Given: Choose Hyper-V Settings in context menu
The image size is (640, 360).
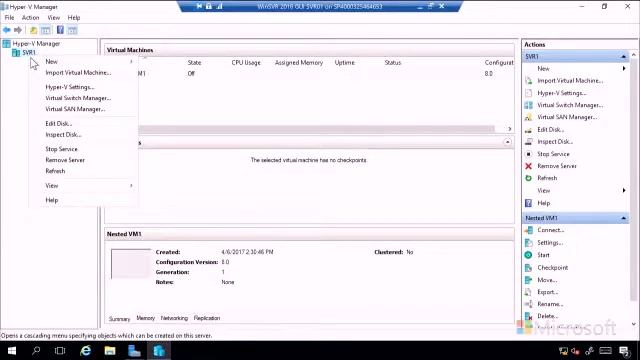Looking at the screenshot, I should (84, 87).
